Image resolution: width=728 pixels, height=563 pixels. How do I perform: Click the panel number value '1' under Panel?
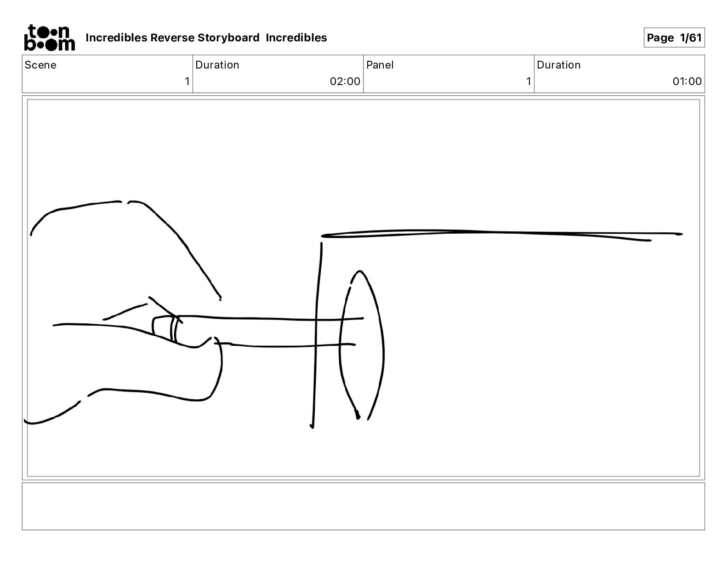click(529, 81)
